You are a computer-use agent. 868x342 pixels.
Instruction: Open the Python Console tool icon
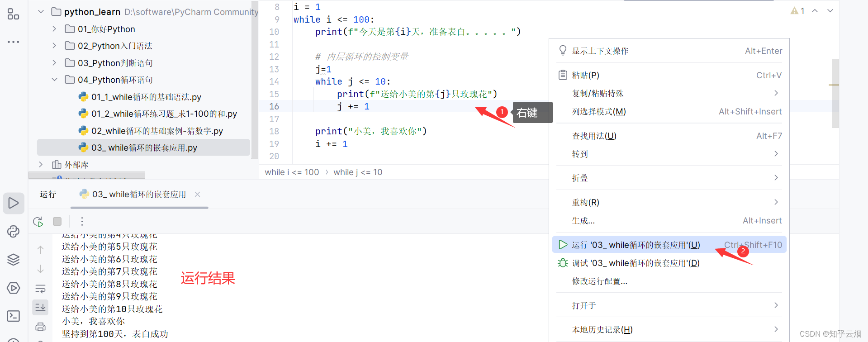coord(14,232)
